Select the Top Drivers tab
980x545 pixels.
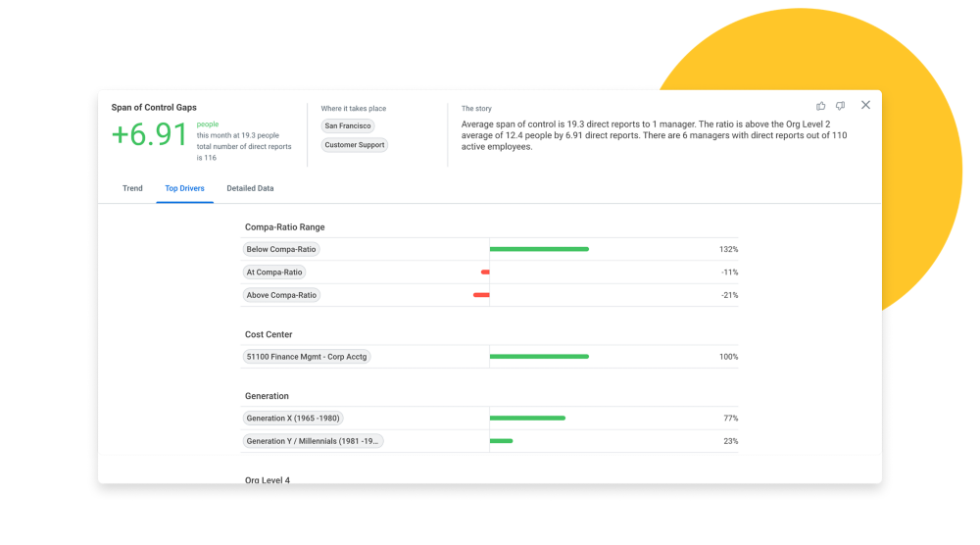click(x=184, y=188)
